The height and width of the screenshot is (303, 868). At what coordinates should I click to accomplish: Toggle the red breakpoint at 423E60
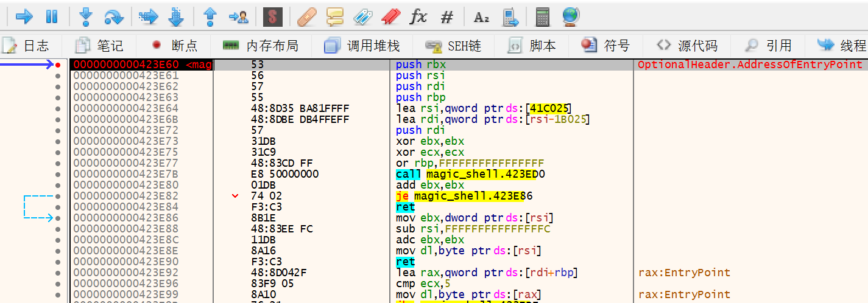coord(58,64)
